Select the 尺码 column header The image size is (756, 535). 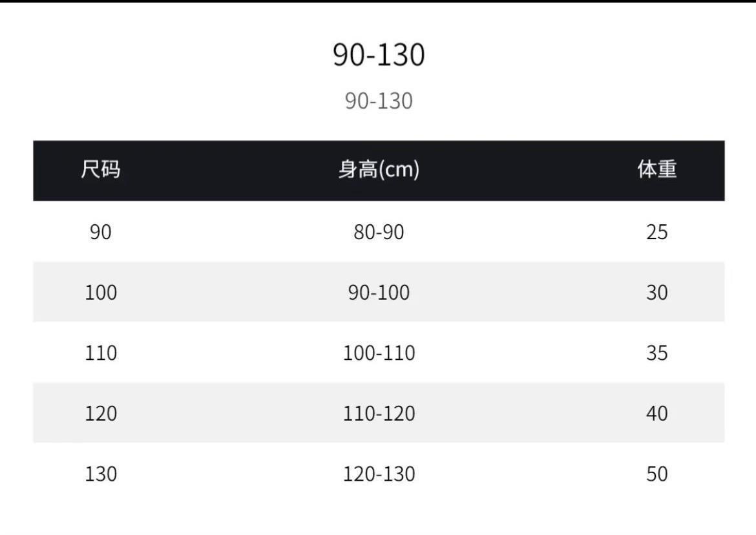point(101,170)
